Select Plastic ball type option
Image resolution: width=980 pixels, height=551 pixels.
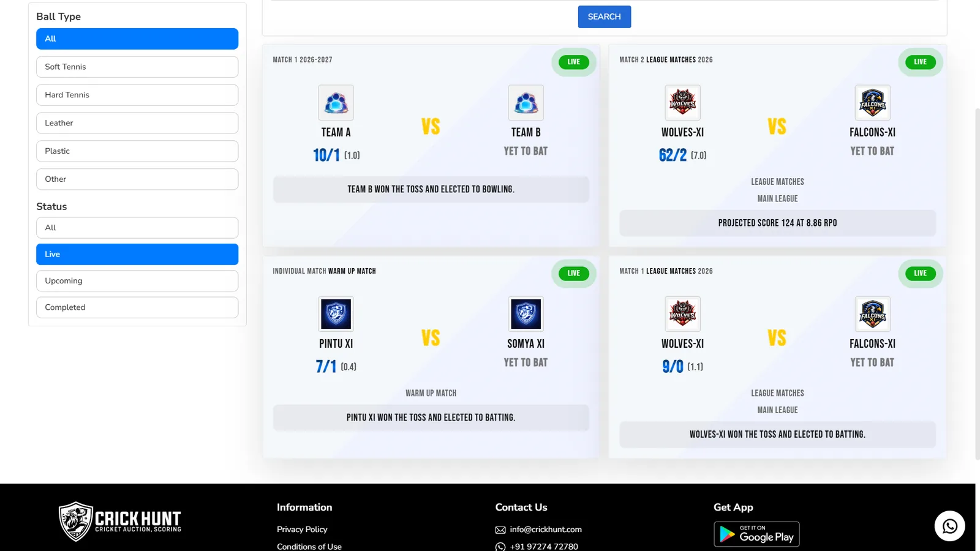pos(137,151)
